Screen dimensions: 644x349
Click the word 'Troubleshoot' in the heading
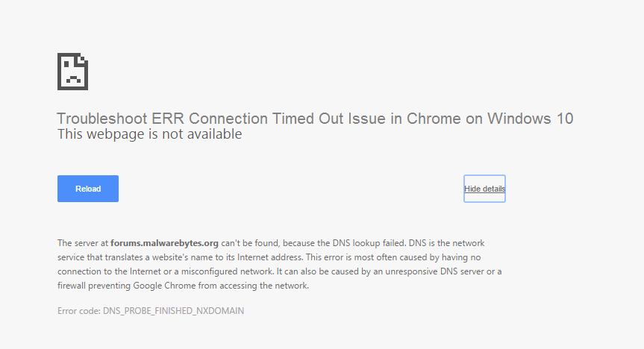101,119
